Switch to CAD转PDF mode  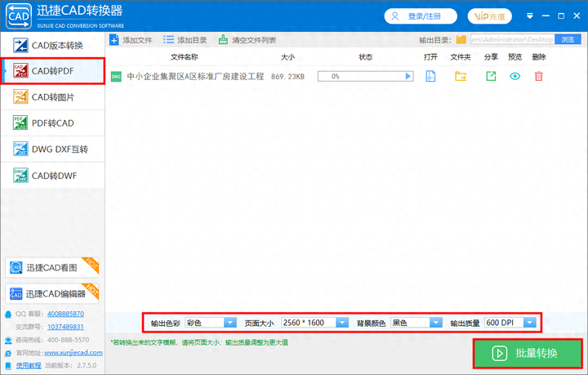coord(52,71)
